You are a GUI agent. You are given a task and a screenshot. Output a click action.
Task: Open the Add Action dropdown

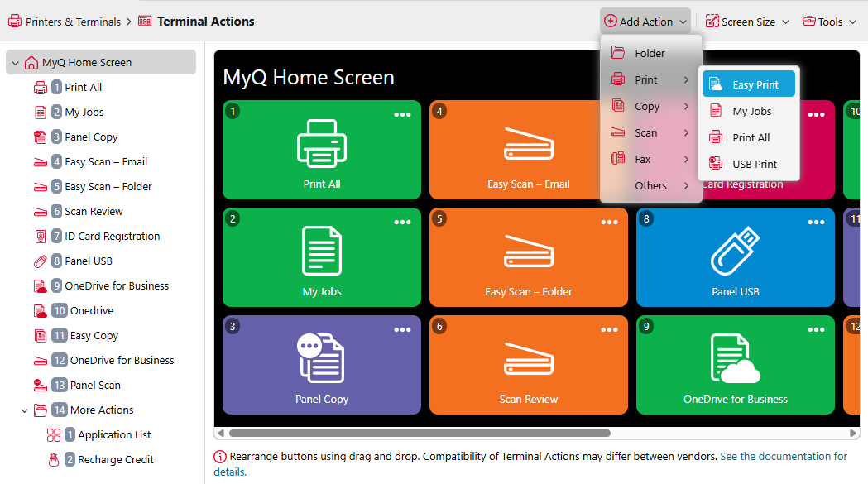[x=645, y=22]
